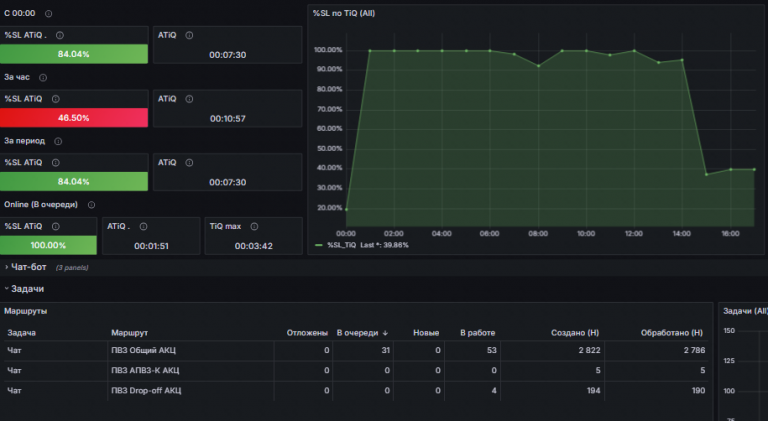Click the 00:03:42 TiQ max value
This screenshot has width=768, height=421.
254,246
